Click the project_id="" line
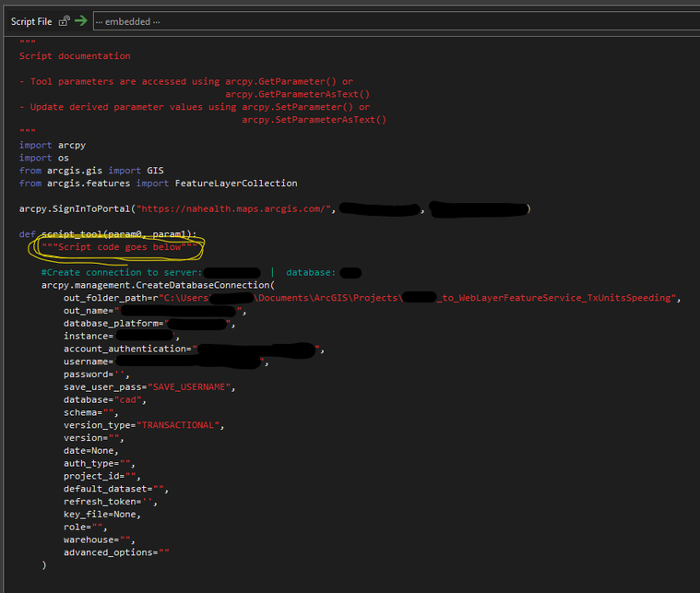Image resolution: width=700 pixels, height=593 pixels. [x=102, y=476]
